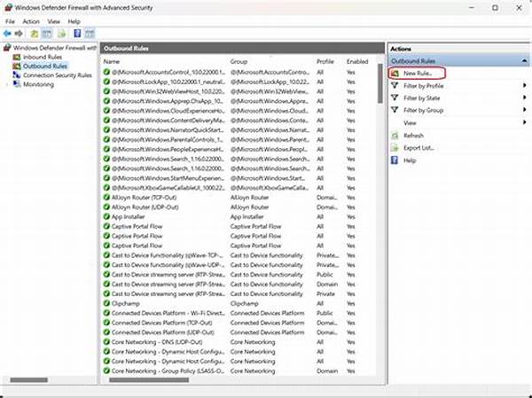
Task: Sort by the Name column header
Action: point(112,61)
